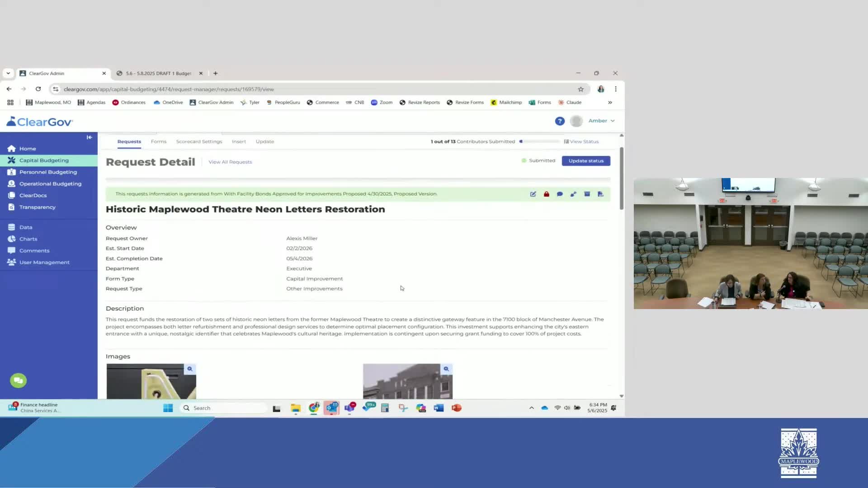The image size is (868, 488).
Task: Bookmark this page with the star icon
Action: pos(581,89)
